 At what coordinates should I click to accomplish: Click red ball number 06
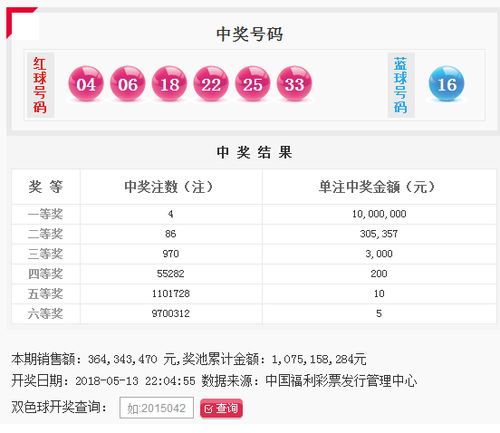[x=127, y=84]
